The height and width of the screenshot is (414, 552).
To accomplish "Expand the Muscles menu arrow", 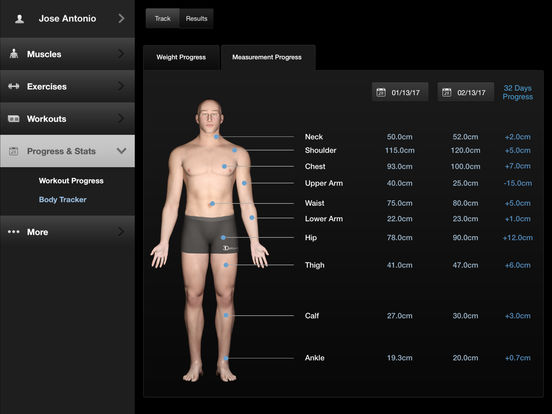I will tap(121, 54).
